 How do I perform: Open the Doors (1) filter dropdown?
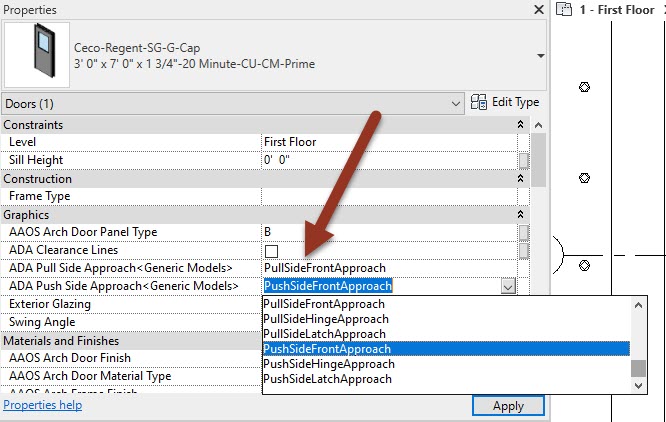click(233, 104)
